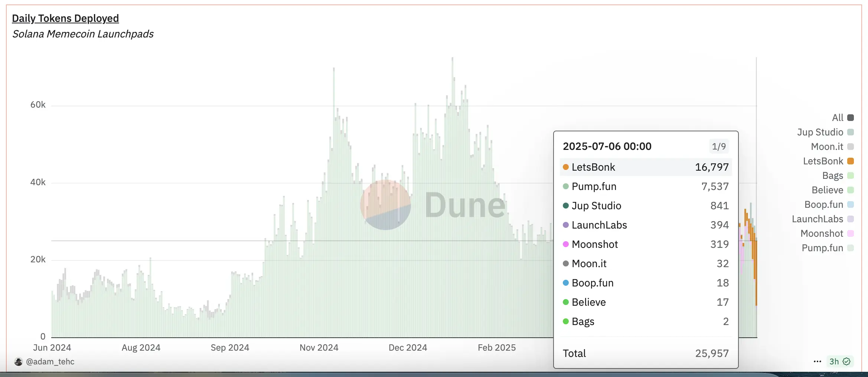The width and height of the screenshot is (868, 377).
Task: Click the 3h refresh status badge
Action: pyautogui.click(x=834, y=361)
